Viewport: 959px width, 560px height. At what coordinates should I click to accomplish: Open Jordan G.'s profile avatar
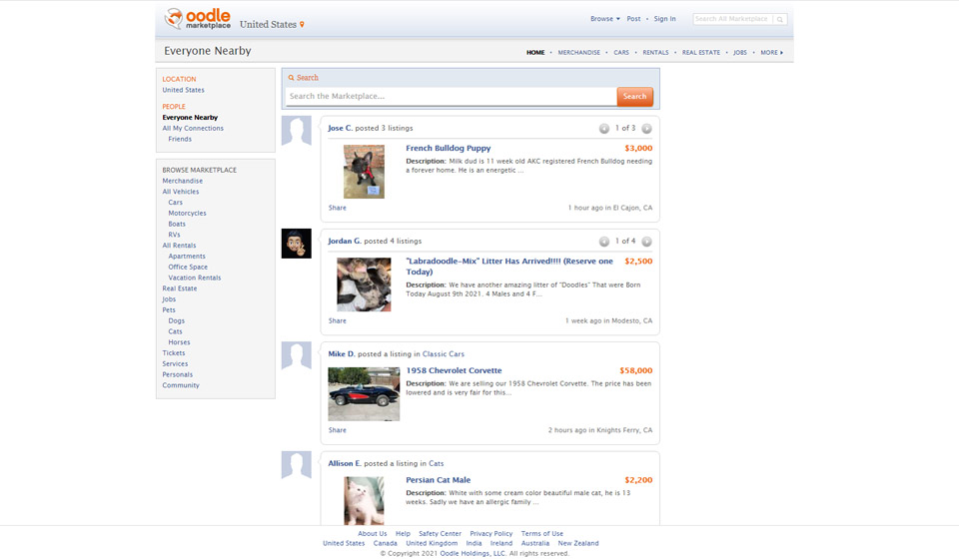(296, 244)
